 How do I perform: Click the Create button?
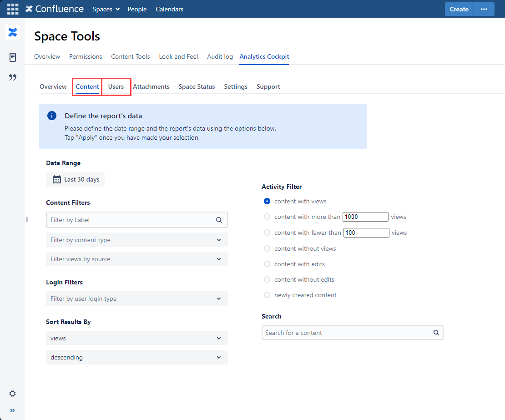[x=459, y=9]
